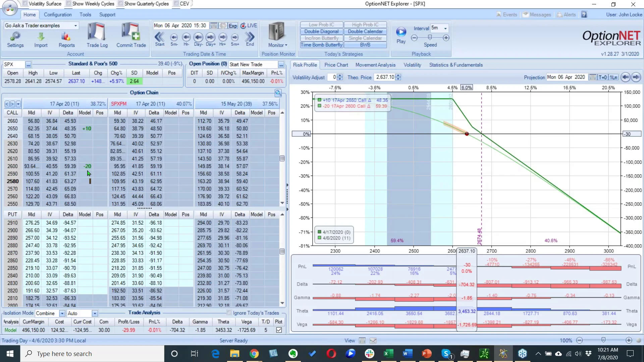Open the Settings tool
644x362 pixels.
[15, 39]
